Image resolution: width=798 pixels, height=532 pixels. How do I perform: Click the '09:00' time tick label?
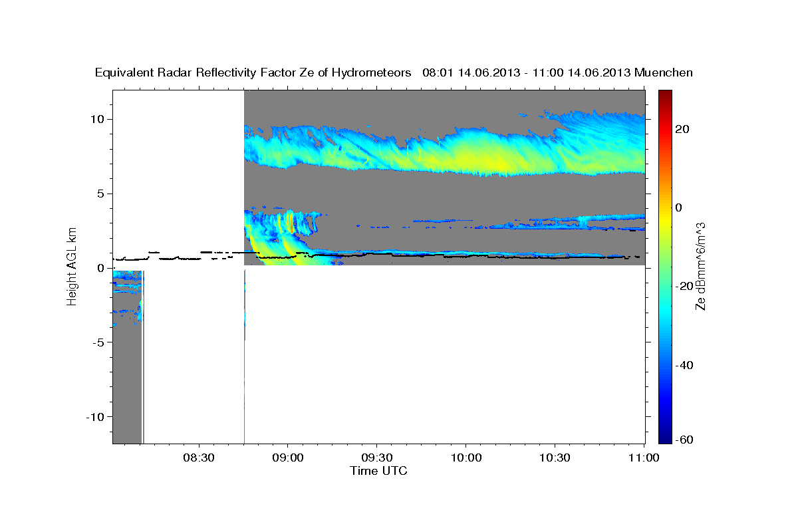[x=288, y=459]
